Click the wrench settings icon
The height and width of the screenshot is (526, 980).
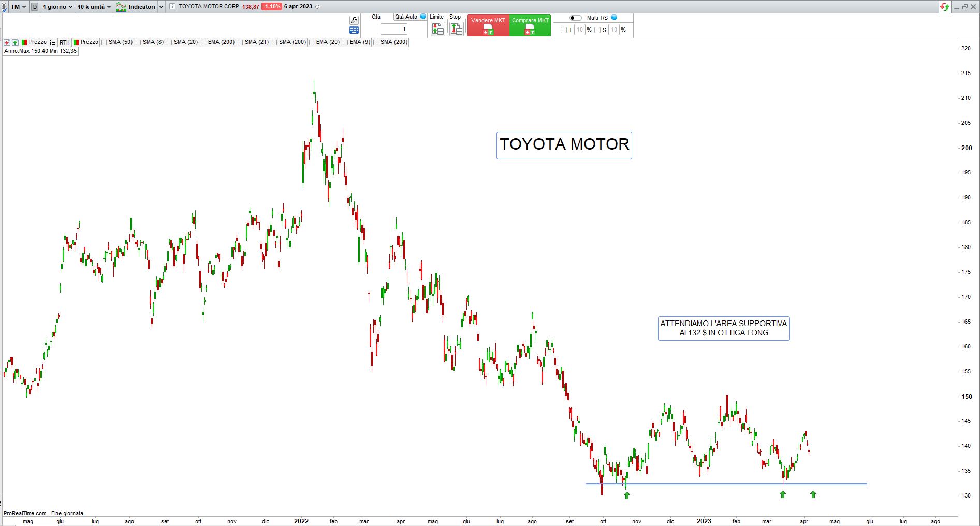[x=354, y=20]
